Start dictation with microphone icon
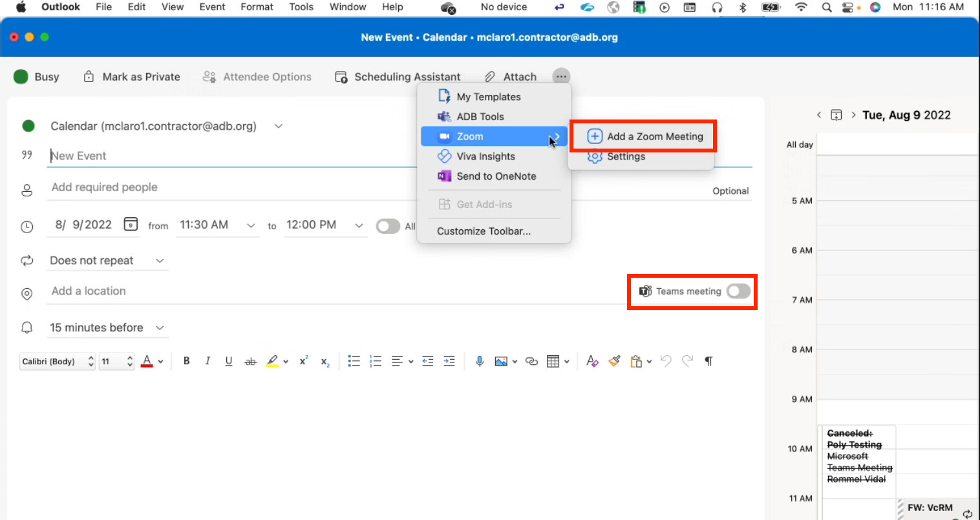Viewport: 980px width, 520px height. pyautogui.click(x=480, y=361)
